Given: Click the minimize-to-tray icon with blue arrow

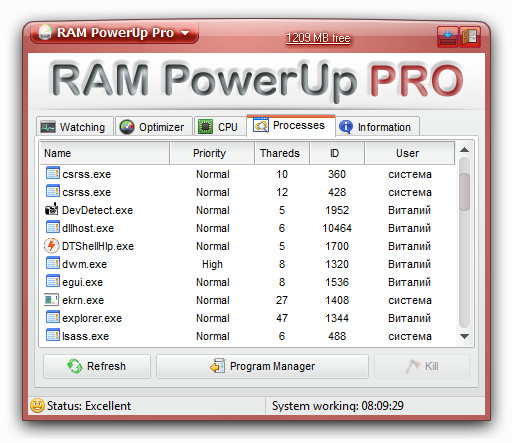Looking at the screenshot, I should tap(448, 37).
